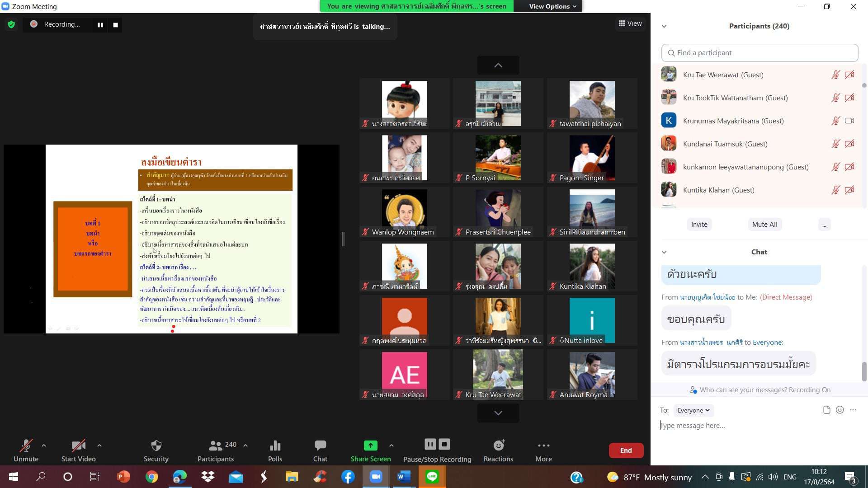Screen dimensions: 868x488
Task: Click the red End button
Action: tap(626, 450)
